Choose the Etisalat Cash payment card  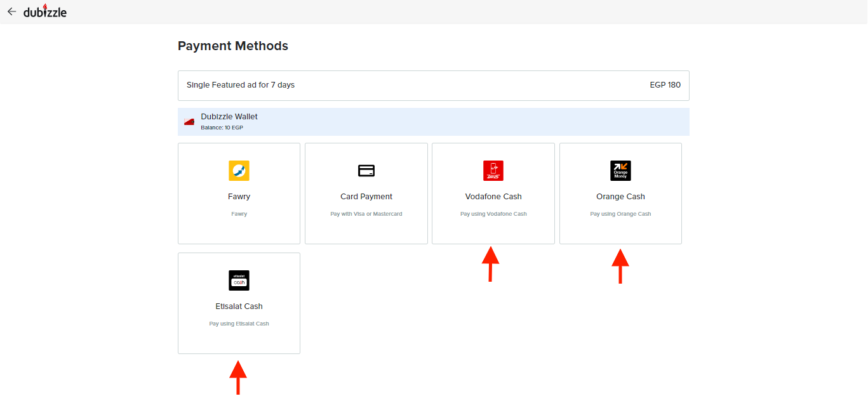click(x=239, y=303)
